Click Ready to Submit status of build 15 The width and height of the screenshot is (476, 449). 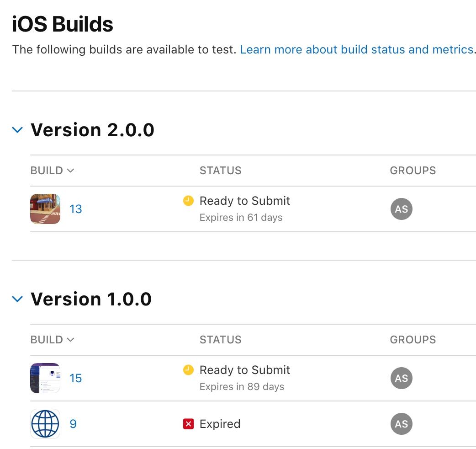[x=245, y=370]
